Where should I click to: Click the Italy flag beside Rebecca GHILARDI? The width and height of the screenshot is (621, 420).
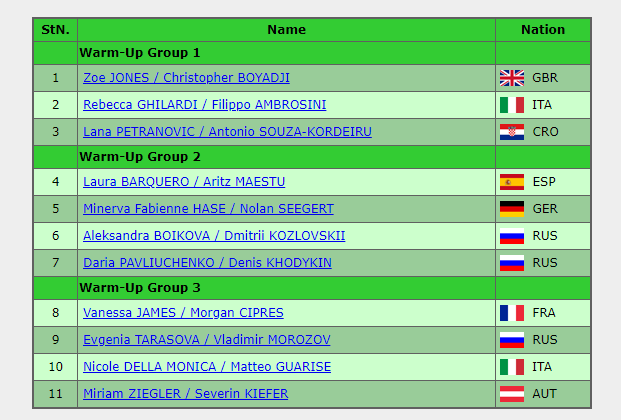[512, 105]
